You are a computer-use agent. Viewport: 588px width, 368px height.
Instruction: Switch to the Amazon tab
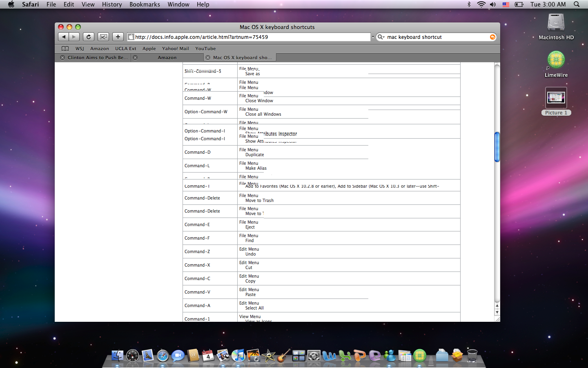pyautogui.click(x=167, y=58)
